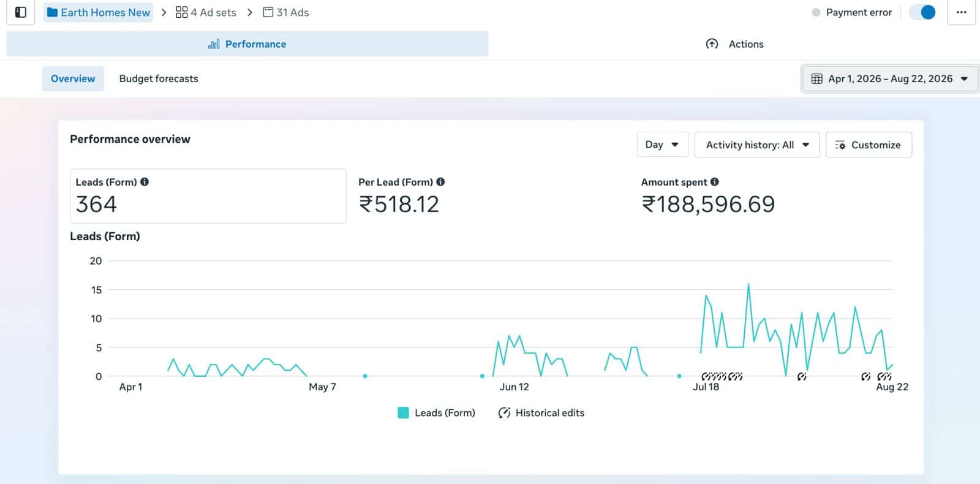Select the Budget forecasts sub-tab

click(x=159, y=78)
